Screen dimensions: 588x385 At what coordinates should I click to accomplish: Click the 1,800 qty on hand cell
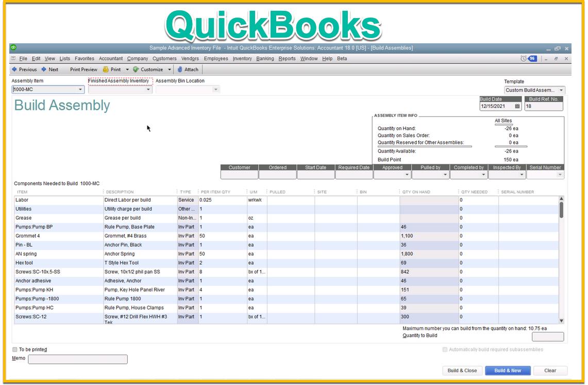coord(429,254)
